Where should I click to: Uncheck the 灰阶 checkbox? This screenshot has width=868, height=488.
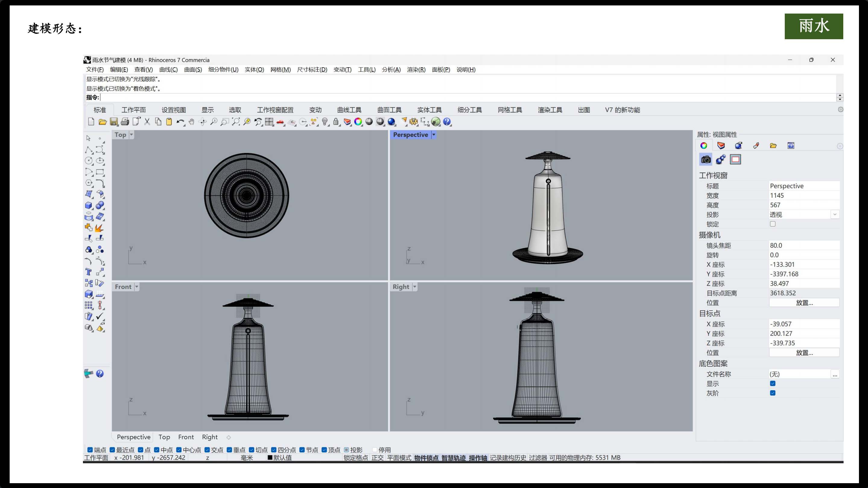773,393
